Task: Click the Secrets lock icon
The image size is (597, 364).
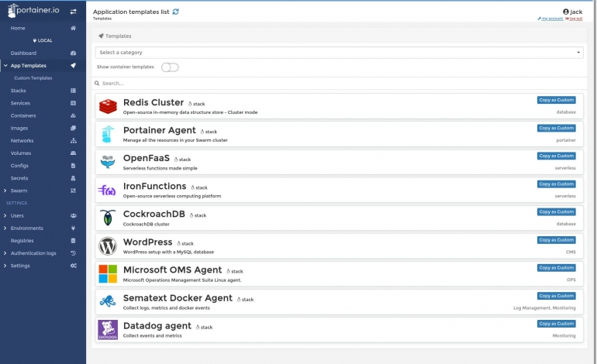Action: click(x=73, y=178)
